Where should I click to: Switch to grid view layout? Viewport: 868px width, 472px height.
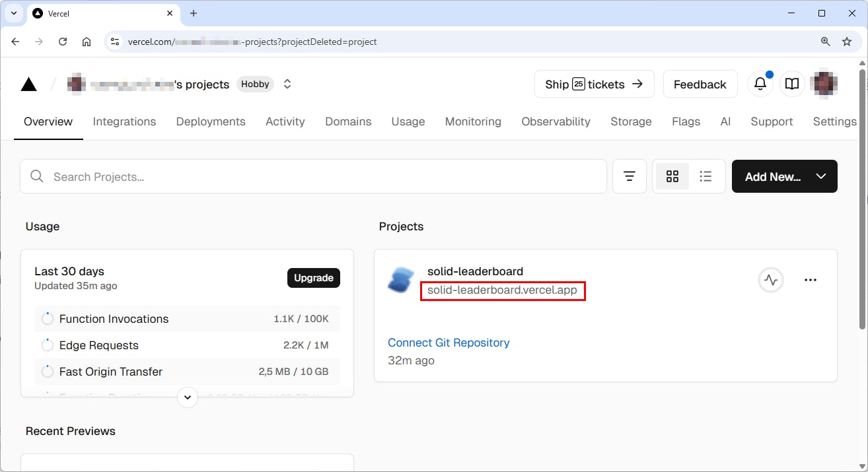672,176
